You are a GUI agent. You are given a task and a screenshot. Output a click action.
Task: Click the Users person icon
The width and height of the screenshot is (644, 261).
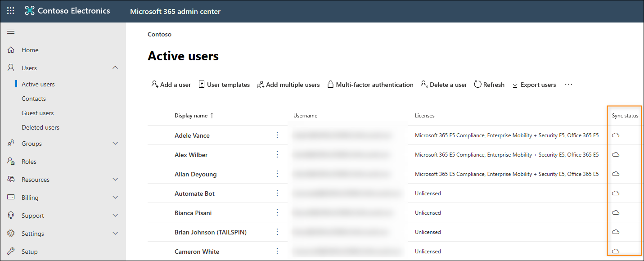(11, 68)
